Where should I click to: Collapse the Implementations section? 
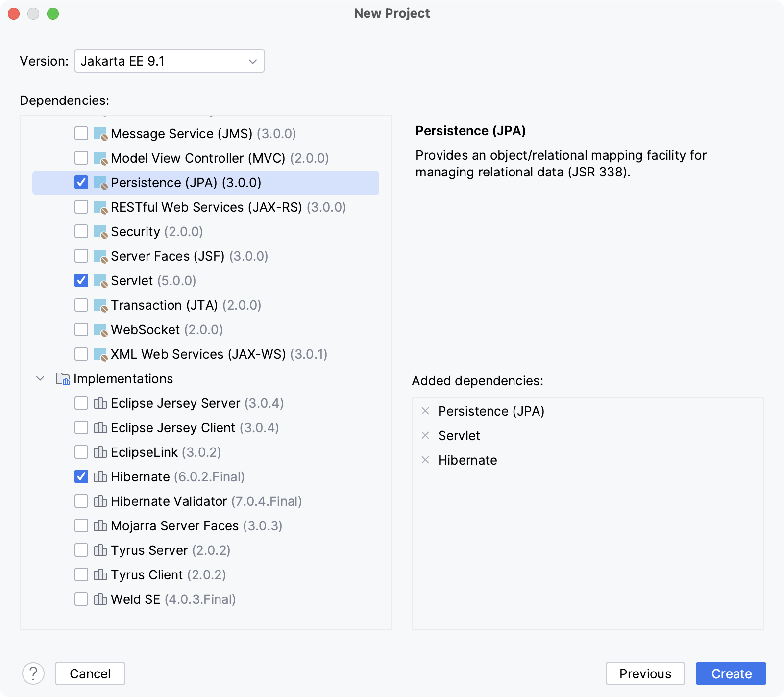pyautogui.click(x=40, y=378)
